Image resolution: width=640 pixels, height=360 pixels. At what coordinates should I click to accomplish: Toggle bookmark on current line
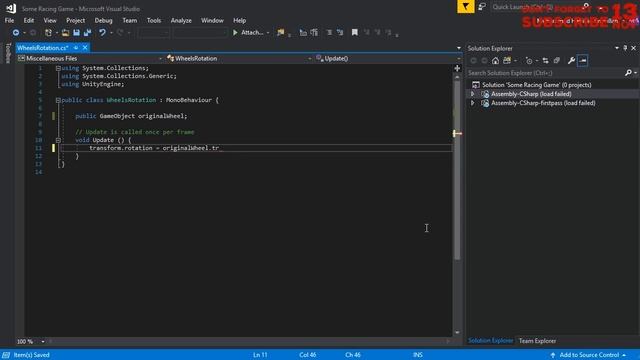click(x=355, y=32)
